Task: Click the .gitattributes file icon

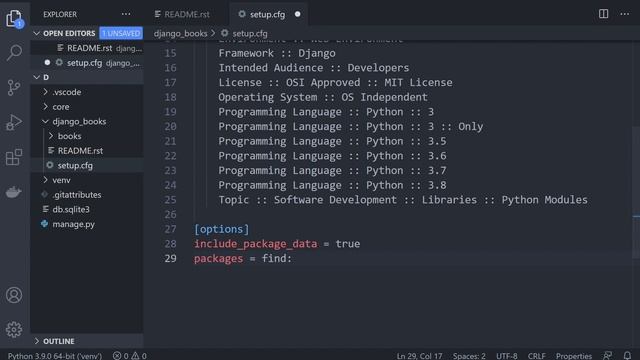Action: point(44,195)
